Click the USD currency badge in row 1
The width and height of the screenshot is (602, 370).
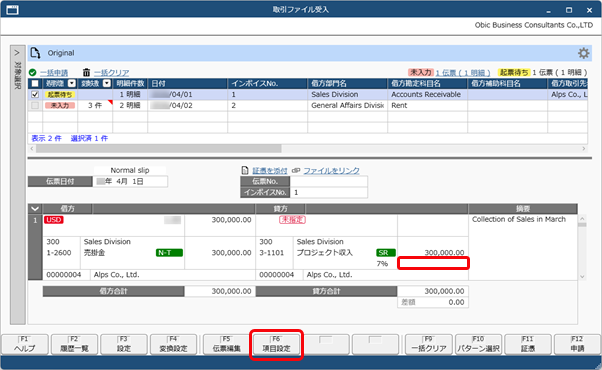coord(54,220)
